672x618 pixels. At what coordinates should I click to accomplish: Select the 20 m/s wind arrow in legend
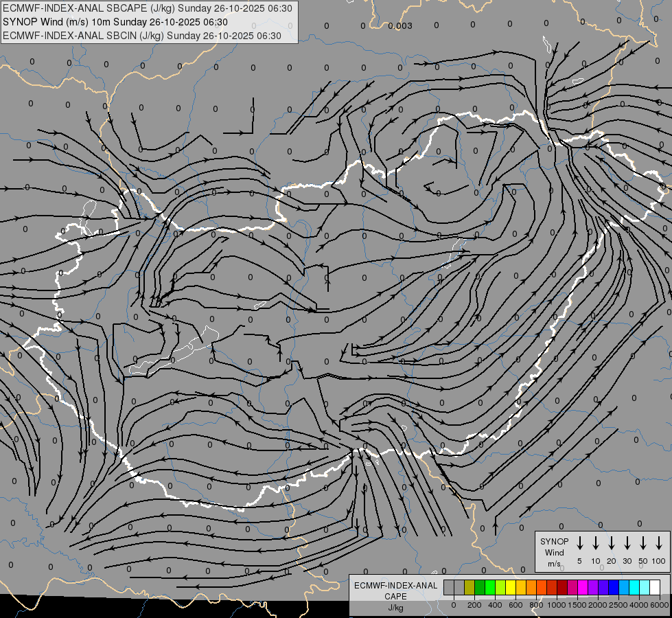tap(611, 543)
